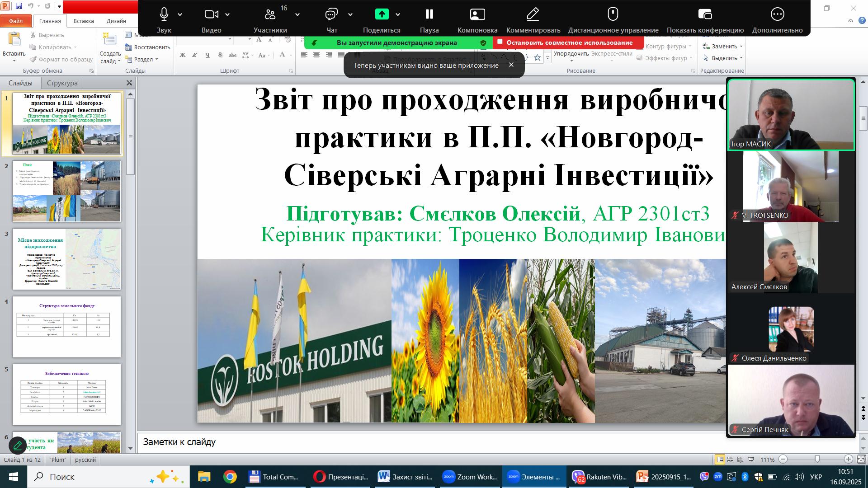Select slide 5 Забезпечення технікою thumbnail
This screenshot has height=488, width=868.
point(66,394)
